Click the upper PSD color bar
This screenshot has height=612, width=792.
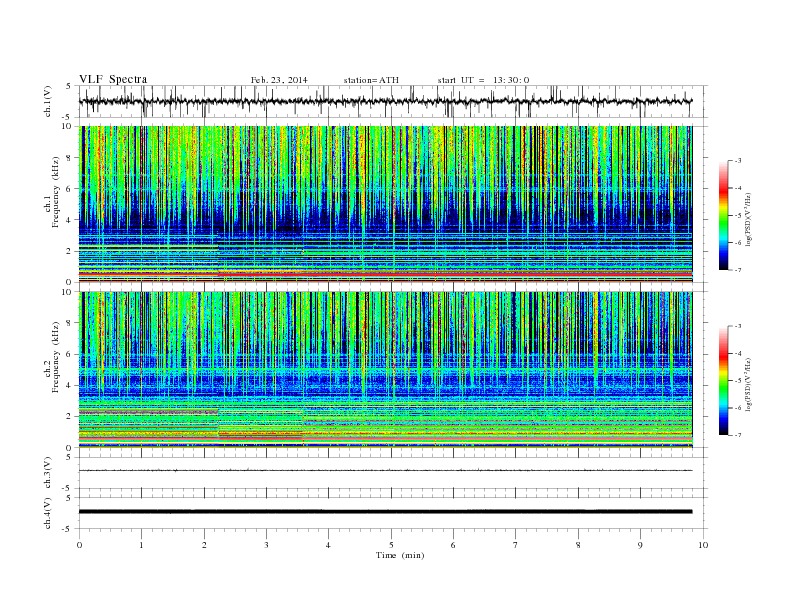click(723, 215)
